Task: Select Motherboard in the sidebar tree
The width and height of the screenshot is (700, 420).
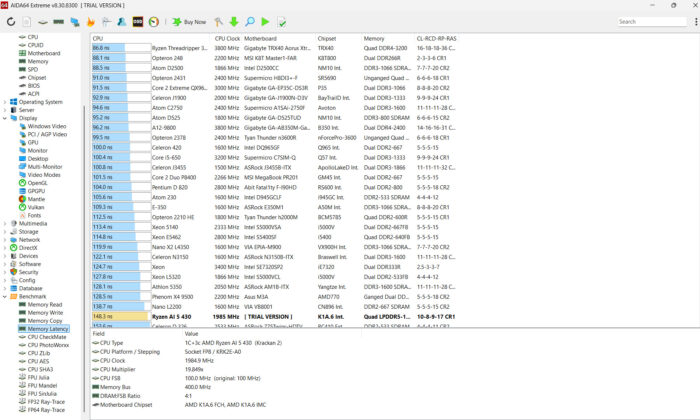Action: tap(44, 53)
